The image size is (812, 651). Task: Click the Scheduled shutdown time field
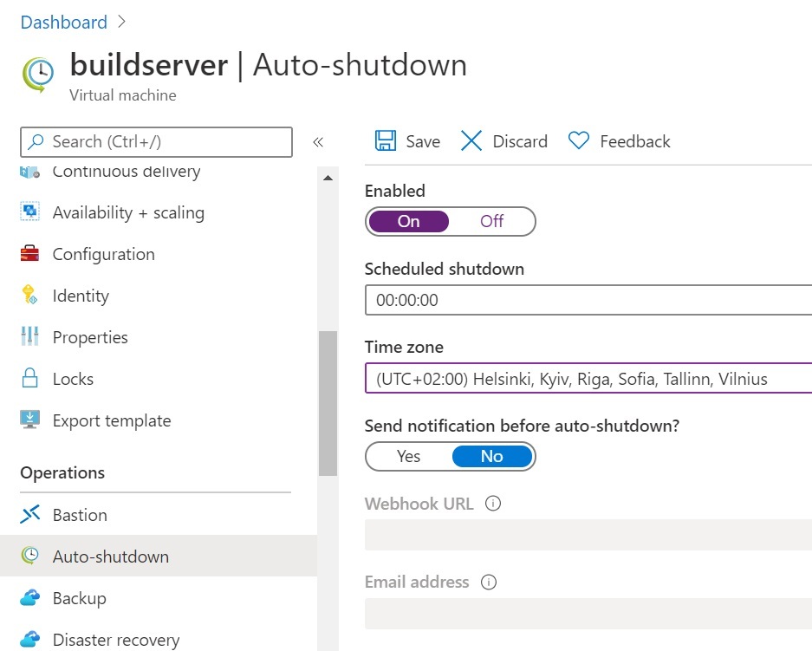(x=588, y=300)
